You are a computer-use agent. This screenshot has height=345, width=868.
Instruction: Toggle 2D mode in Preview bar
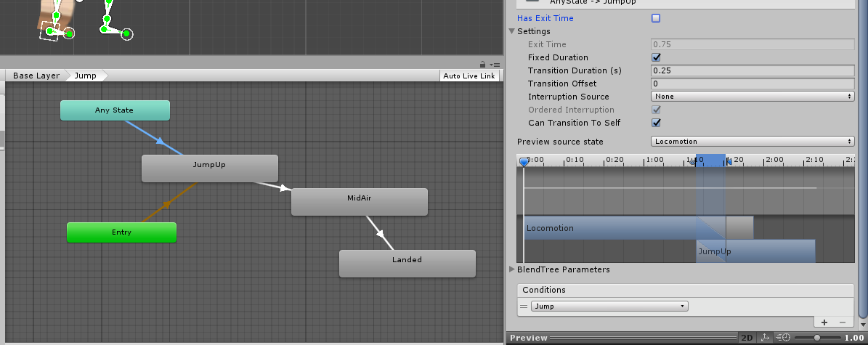(x=747, y=338)
